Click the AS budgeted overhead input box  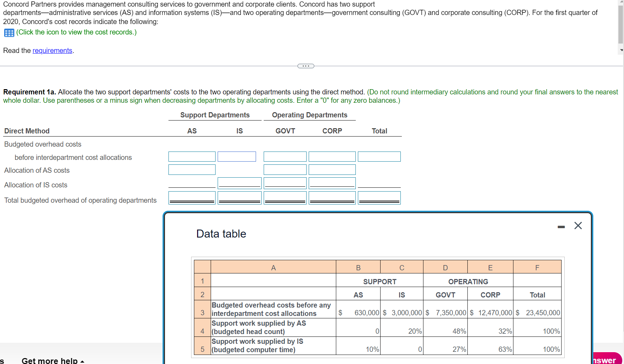tap(191, 156)
